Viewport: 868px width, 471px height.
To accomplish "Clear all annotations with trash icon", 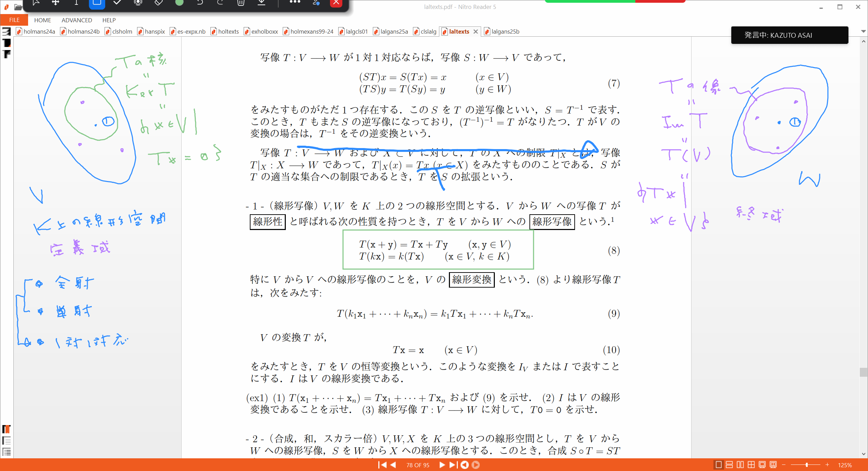I will [241, 3].
